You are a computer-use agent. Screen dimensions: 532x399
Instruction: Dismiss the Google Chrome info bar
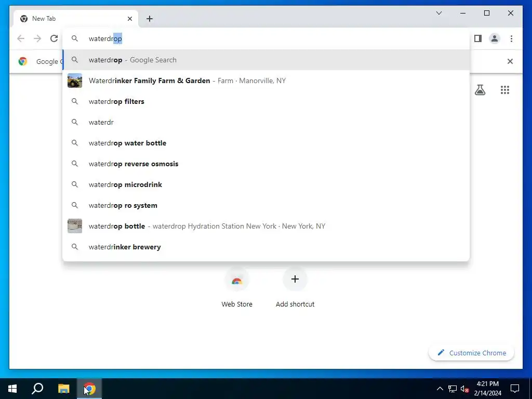click(510, 61)
